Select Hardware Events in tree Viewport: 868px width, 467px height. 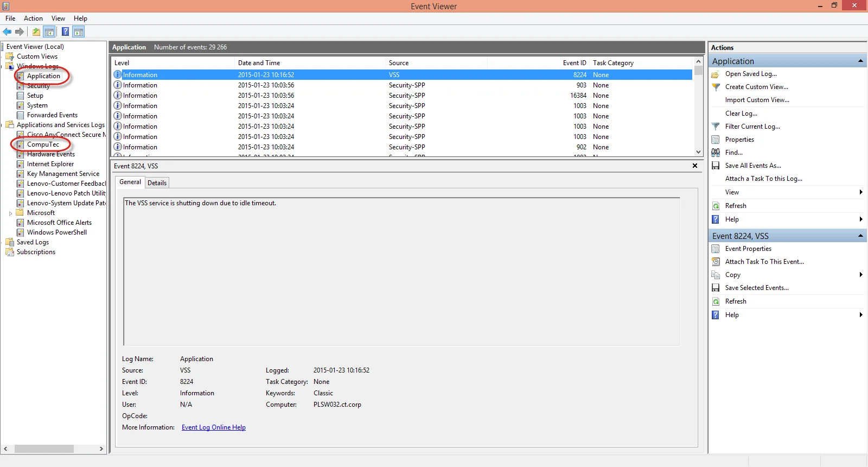pyautogui.click(x=51, y=154)
